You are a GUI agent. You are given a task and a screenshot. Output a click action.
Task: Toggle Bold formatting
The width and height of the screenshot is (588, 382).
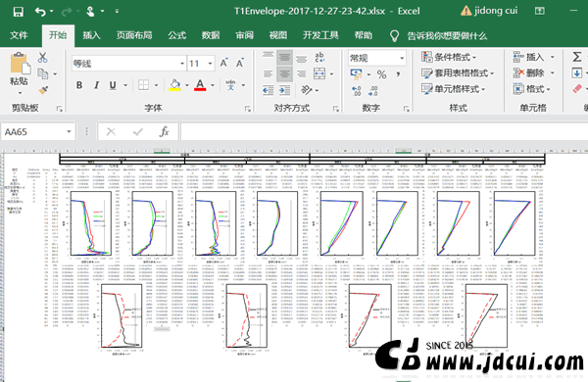[x=79, y=85]
